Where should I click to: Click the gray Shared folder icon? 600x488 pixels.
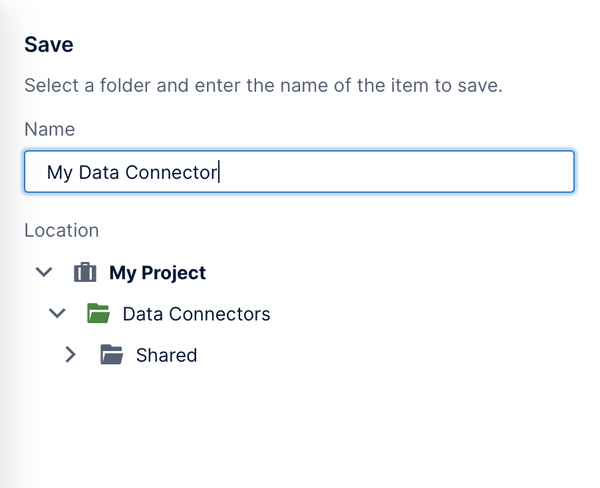click(x=112, y=354)
